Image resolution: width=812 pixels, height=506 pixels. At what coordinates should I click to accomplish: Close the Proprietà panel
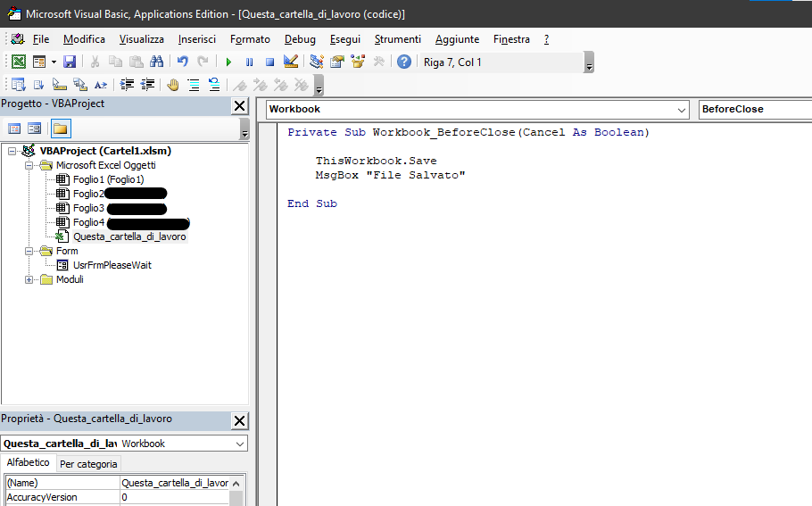click(240, 420)
